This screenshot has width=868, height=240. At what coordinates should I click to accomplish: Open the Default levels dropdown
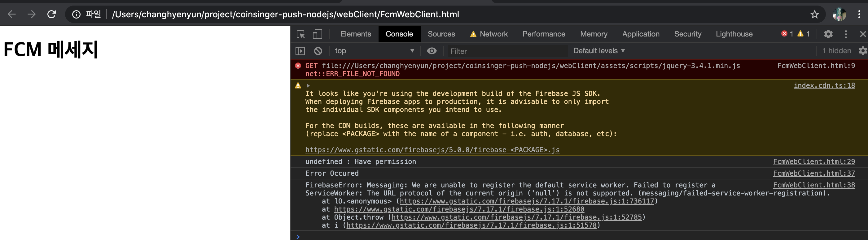click(599, 51)
